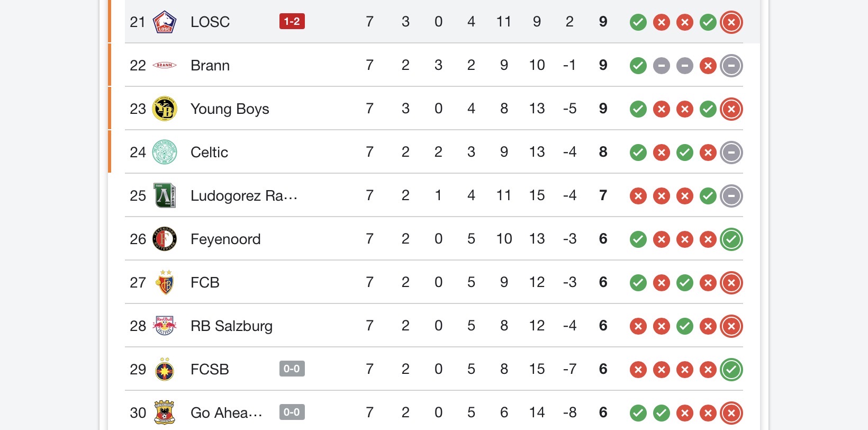
Task: Click the LOSC club crest
Action: (x=164, y=22)
